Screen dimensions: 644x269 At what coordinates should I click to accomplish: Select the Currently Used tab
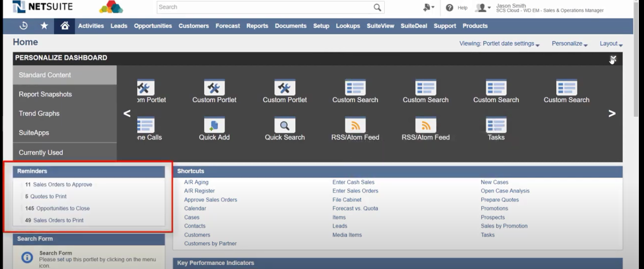pos(65,152)
